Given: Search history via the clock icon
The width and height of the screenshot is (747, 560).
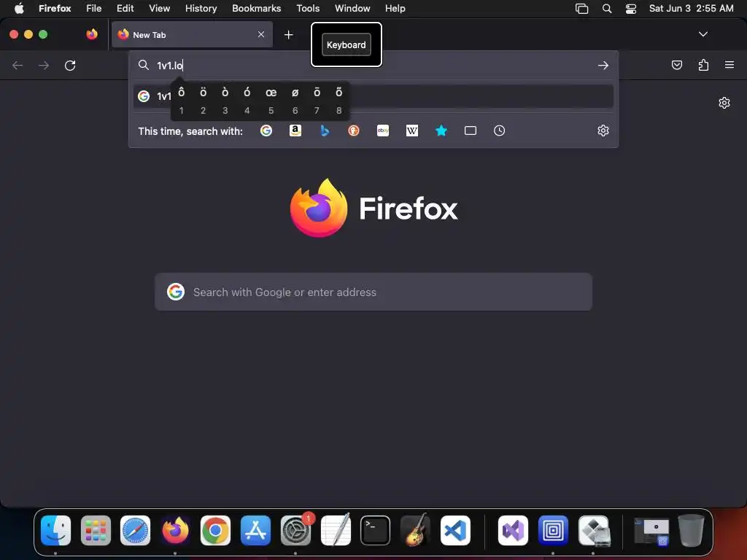Looking at the screenshot, I should point(499,131).
